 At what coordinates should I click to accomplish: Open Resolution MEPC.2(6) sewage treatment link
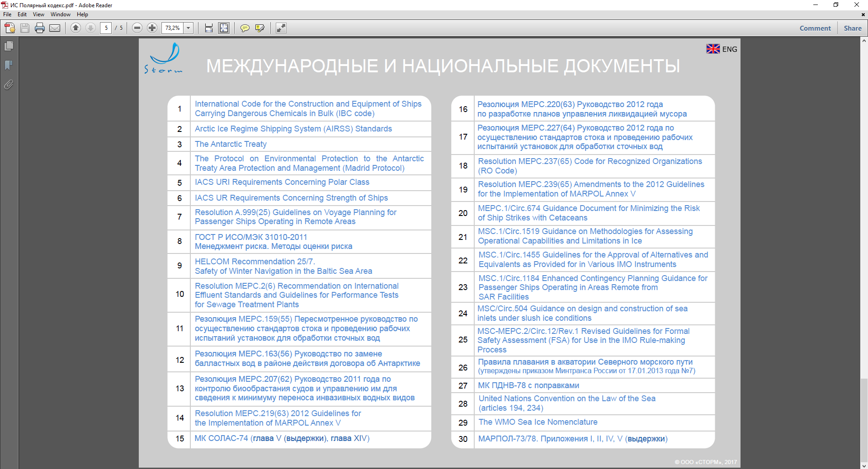point(297,295)
